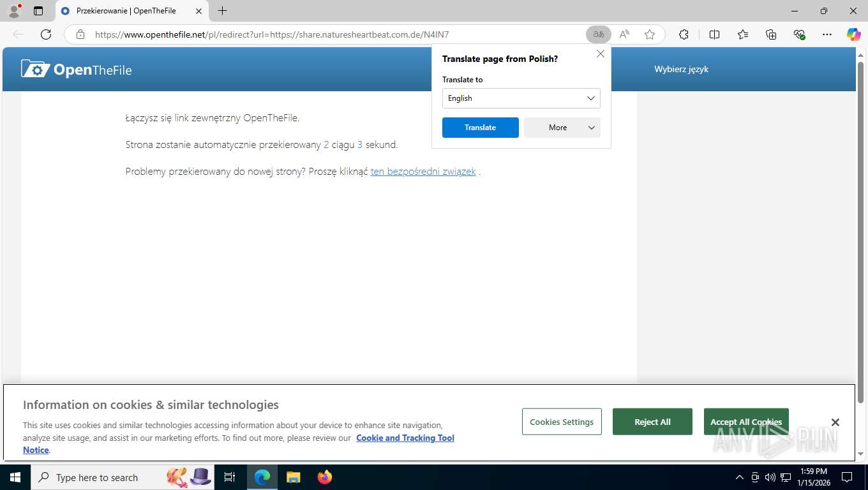The height and width of the screenshot is (490, 868).
Task: Expand the Translate to English dropdown
Action: tap(521, 98)
